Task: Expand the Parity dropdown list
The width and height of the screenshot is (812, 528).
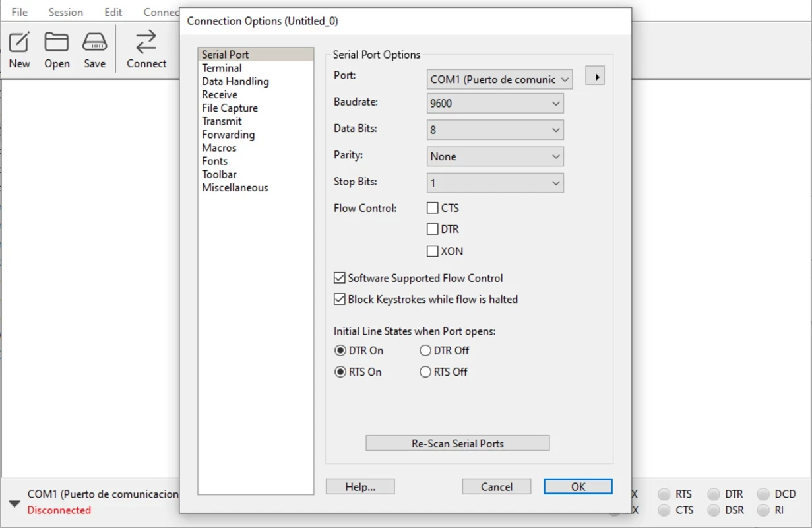Action: tap(495, 156)
